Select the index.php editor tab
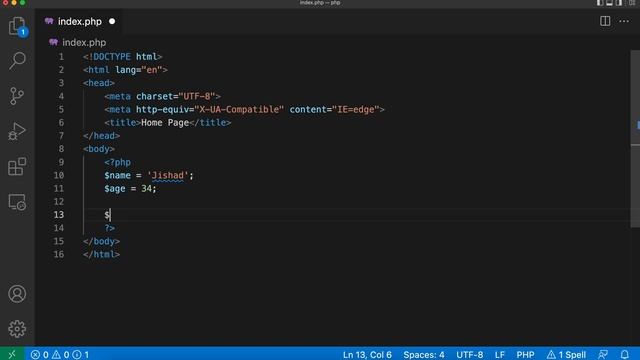Viewport: 640px width, 360px height. click(x=80, y=22)
